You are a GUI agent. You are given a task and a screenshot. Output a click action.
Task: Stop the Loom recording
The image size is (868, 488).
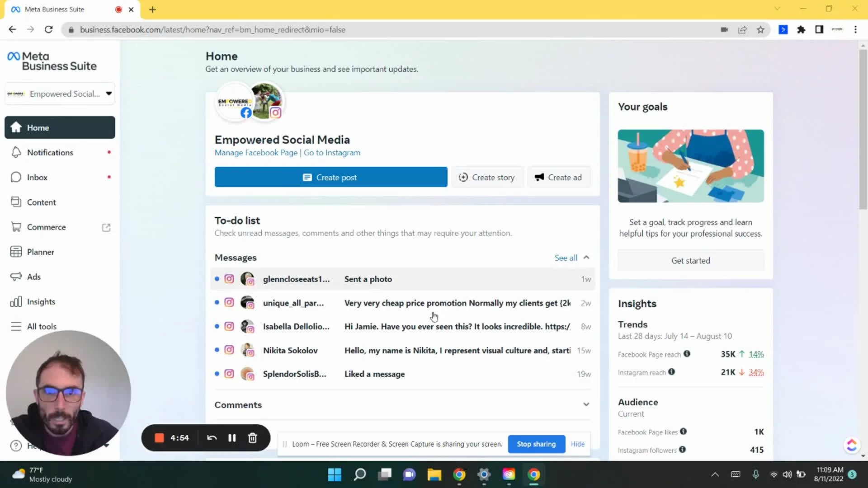(159, 437)
